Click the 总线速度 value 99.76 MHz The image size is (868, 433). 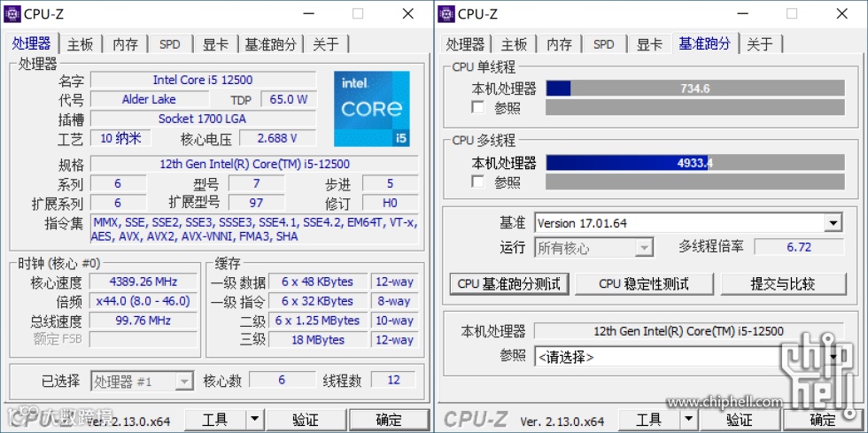(x=143, y=321)
